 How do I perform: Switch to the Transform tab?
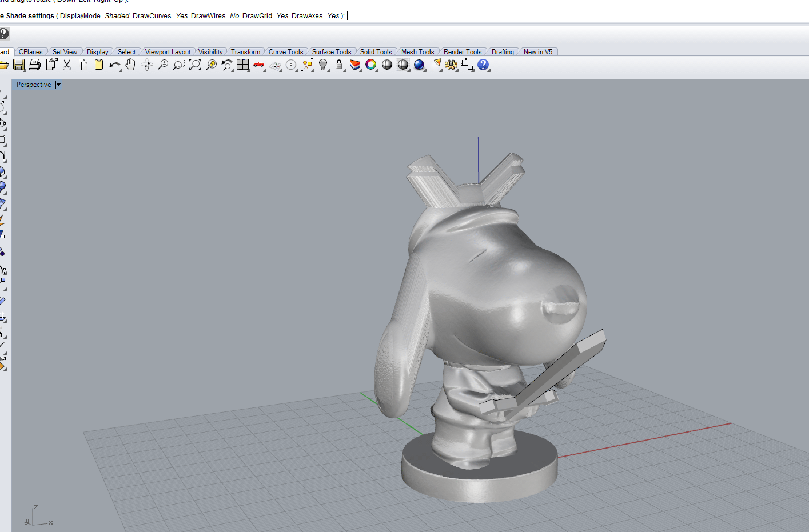(x=245, y=52)
